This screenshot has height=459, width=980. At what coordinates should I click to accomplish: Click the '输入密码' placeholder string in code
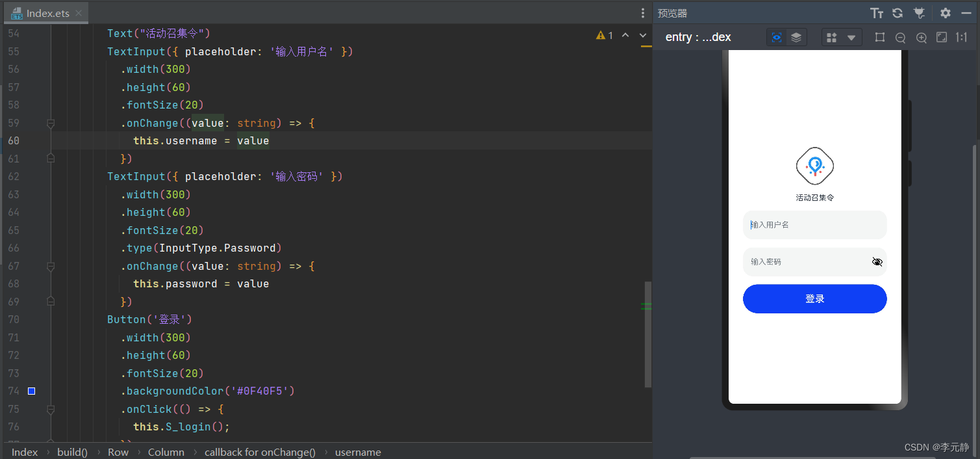coord(296,176)
